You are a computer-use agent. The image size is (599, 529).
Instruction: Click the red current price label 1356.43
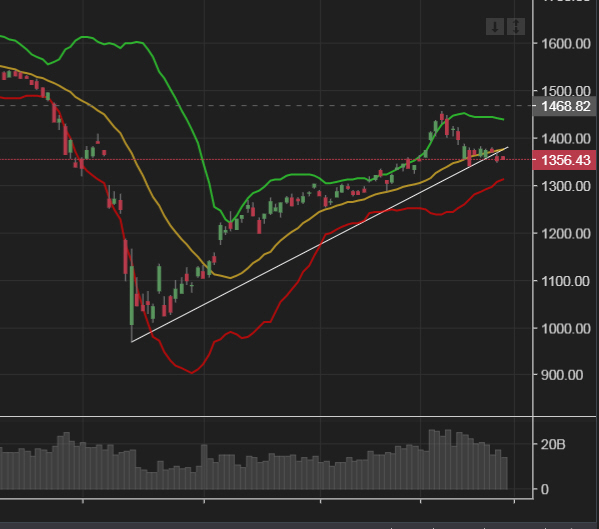pyautogui.click(x=565, y=160)
